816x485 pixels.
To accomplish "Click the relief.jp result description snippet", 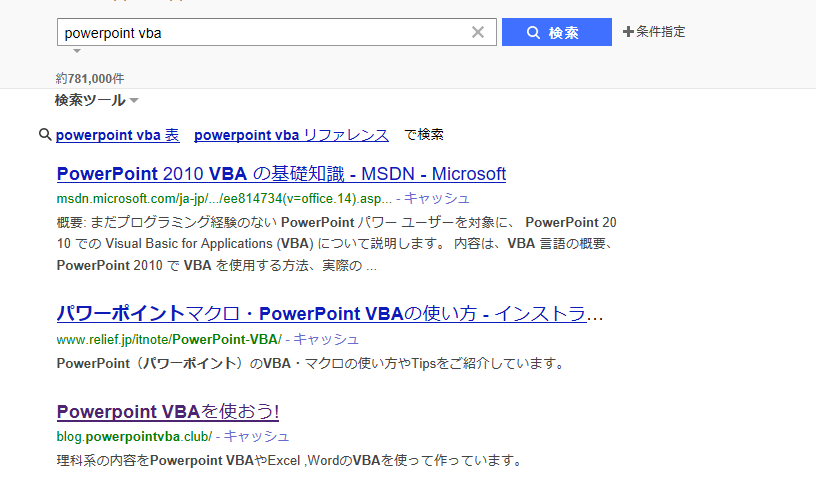I will click(311, 363).
